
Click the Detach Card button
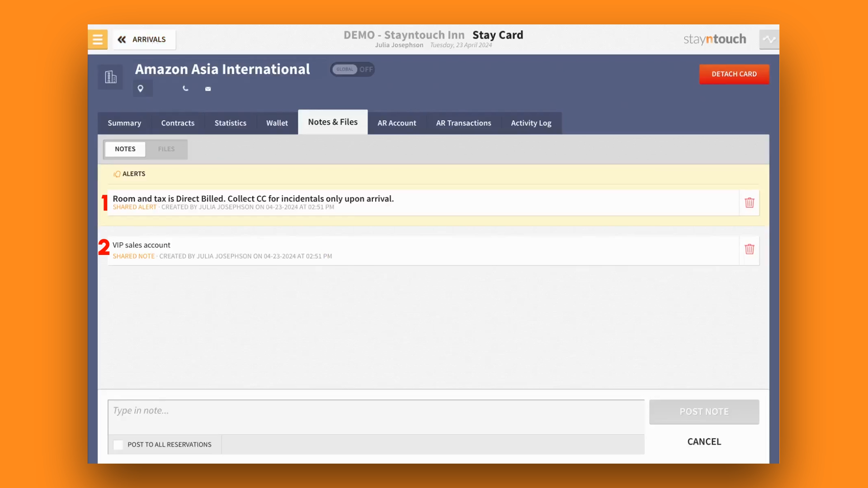click(x=734, y=74)
